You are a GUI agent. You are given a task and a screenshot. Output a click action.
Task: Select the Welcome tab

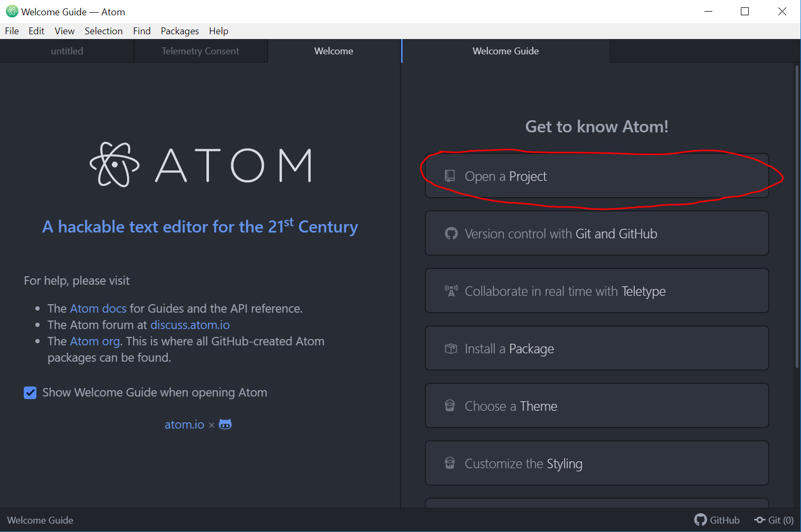(x=334, y=51)
